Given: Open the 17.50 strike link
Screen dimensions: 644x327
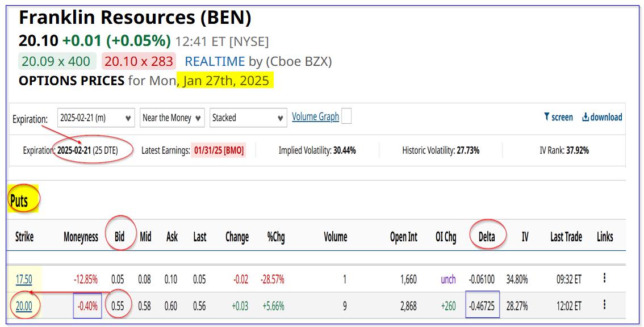Looking at the screenshot, I should point(24,279).
